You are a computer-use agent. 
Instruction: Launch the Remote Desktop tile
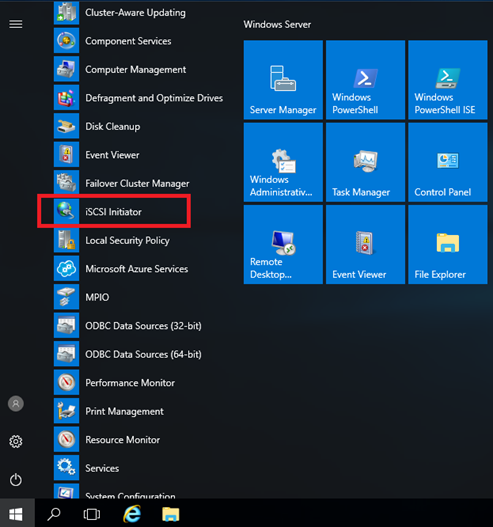(283, 244)
